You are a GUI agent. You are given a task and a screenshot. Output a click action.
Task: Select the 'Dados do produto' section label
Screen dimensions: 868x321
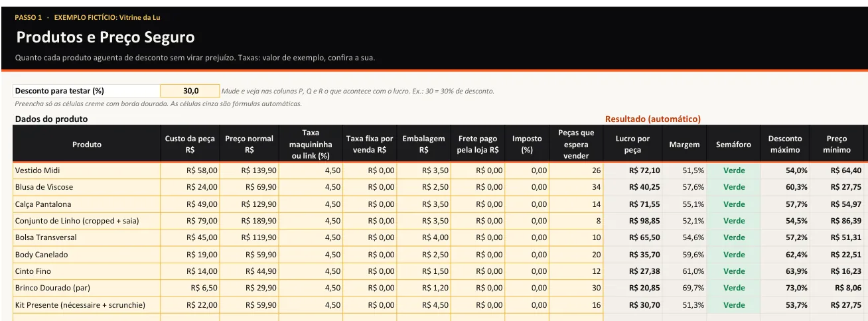(51, 119)
